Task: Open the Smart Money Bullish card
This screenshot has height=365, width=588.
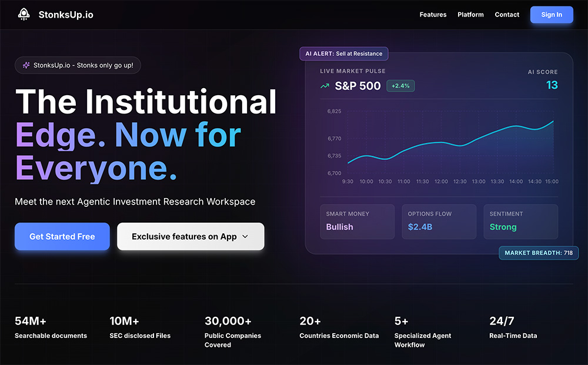Action: click(357, 222)
